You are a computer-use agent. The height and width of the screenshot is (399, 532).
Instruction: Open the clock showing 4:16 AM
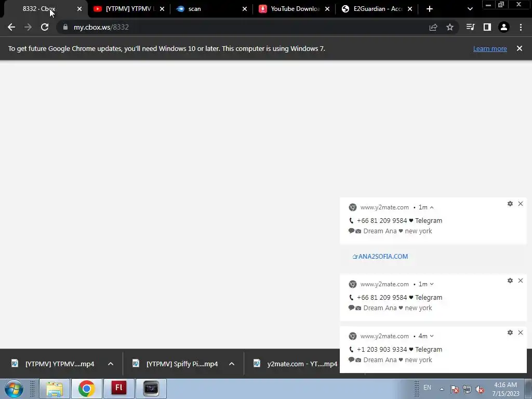point(506,389)
